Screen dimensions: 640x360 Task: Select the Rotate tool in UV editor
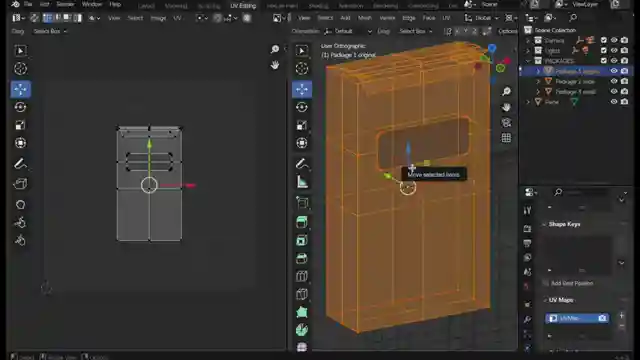click(x=20, y=107)
